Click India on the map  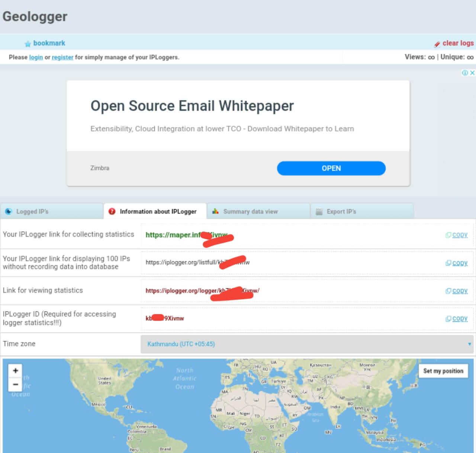[x=335, y=407]
